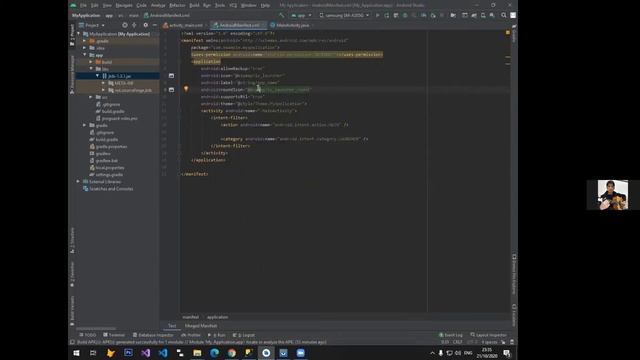
Task: Expand the src folder under app
Action: pyautogui.click(x=91, y=97)
